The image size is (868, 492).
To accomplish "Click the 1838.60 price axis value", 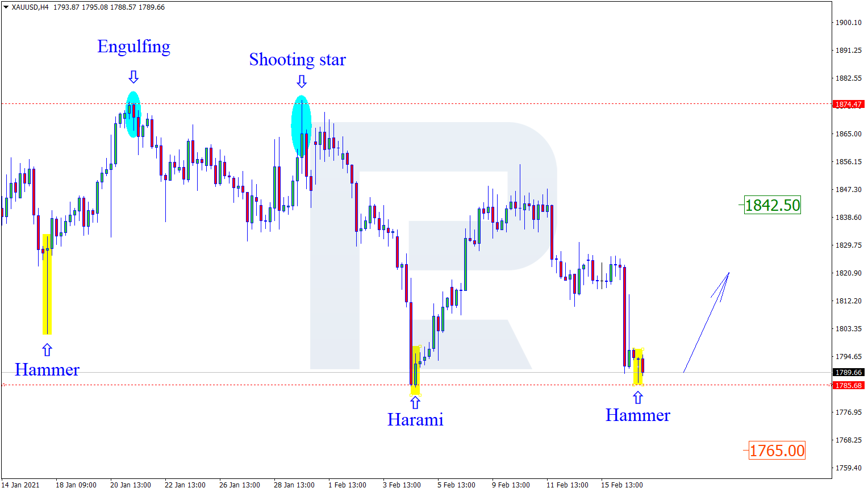I will point(848,218).
